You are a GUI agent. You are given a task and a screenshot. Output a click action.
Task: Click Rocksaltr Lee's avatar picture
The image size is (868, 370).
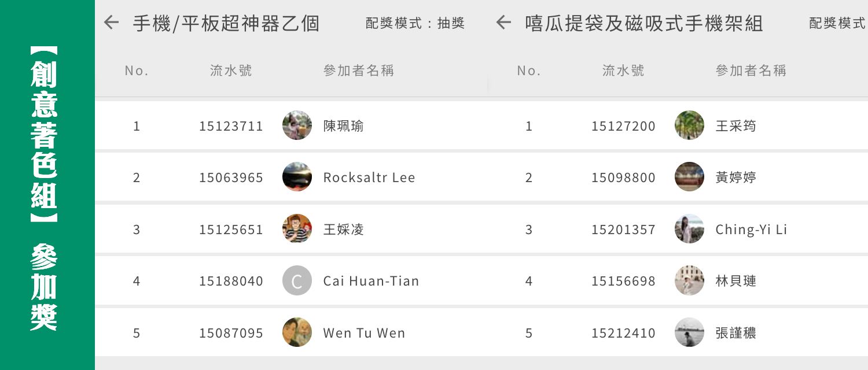click(297, 177)
